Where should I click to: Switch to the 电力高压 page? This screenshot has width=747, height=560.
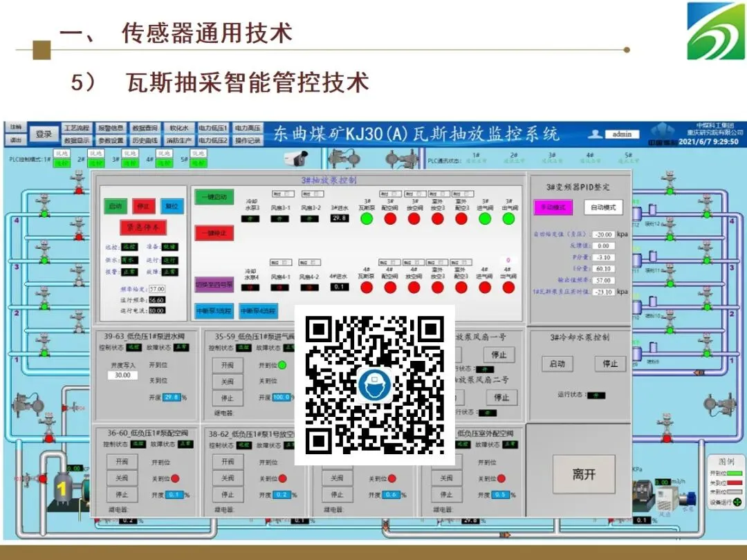click(248, 128)
